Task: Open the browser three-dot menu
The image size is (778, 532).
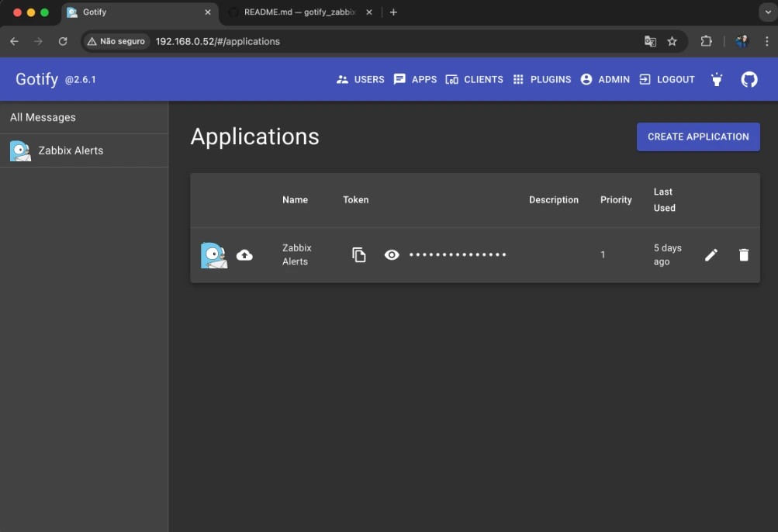Action: point(766,41)
